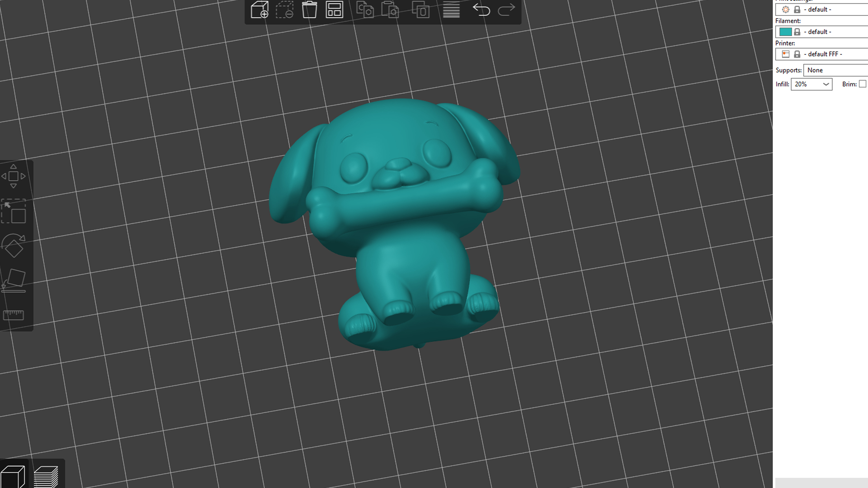
Task: Open the Printer default FFF dropdown
Action: 821,54
